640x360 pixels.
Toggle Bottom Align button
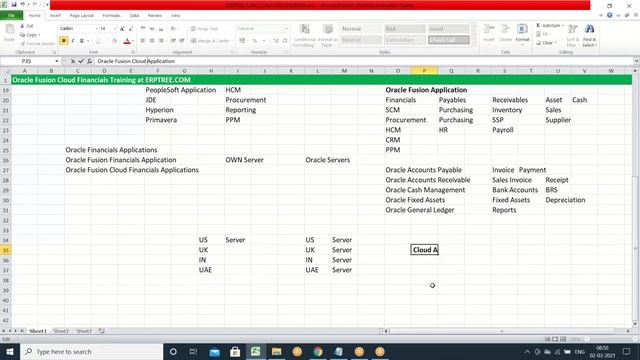pyautogui.click(x=161, y=29)
